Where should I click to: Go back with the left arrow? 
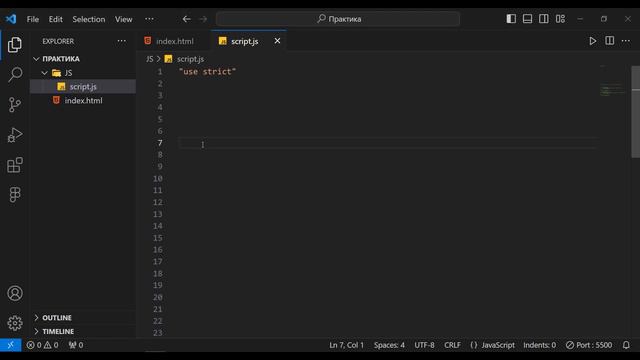click(x=187, y=19)
